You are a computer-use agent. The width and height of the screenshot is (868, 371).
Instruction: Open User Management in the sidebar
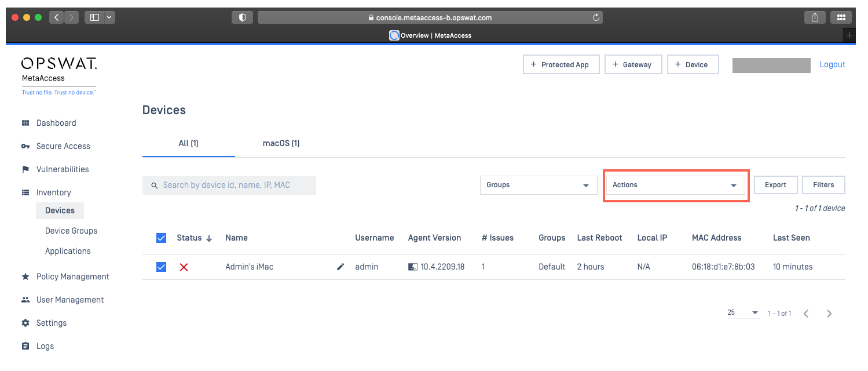point(70,300)
